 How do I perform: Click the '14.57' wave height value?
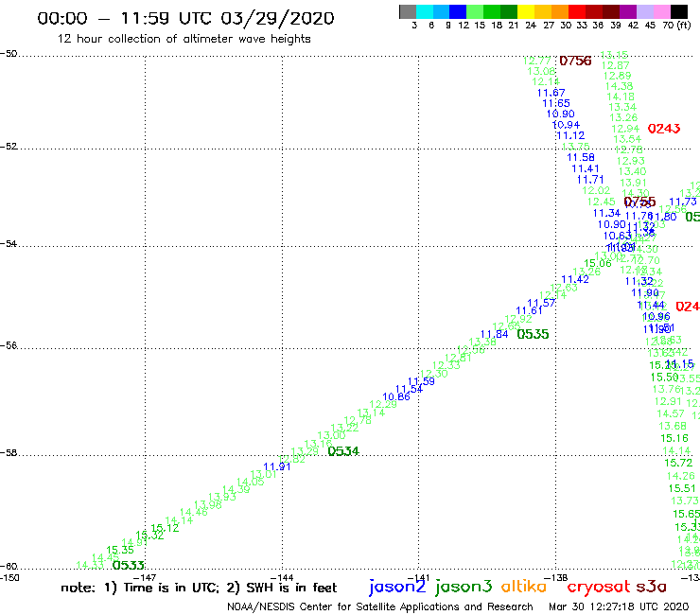(x=671, y=414)
